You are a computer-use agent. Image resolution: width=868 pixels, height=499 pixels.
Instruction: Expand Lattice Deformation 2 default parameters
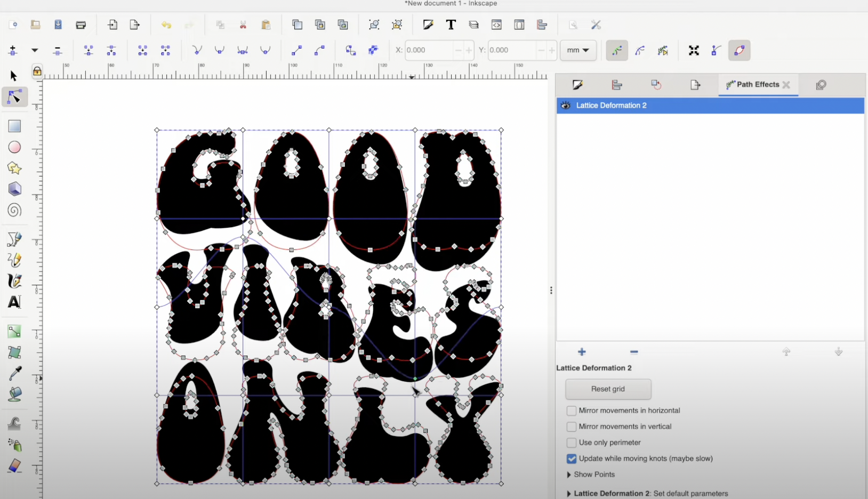point(569,493)
